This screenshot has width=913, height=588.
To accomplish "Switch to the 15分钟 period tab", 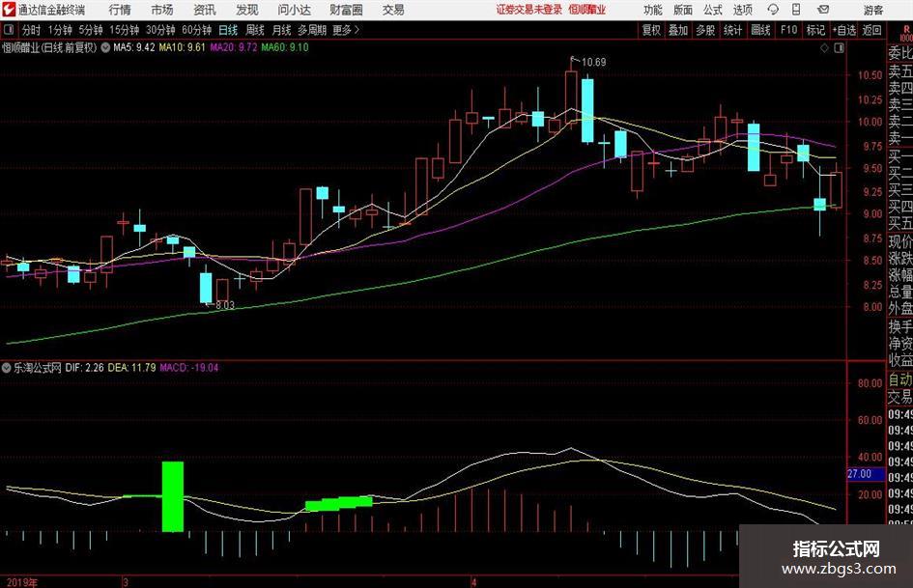I will pos(125,30).
